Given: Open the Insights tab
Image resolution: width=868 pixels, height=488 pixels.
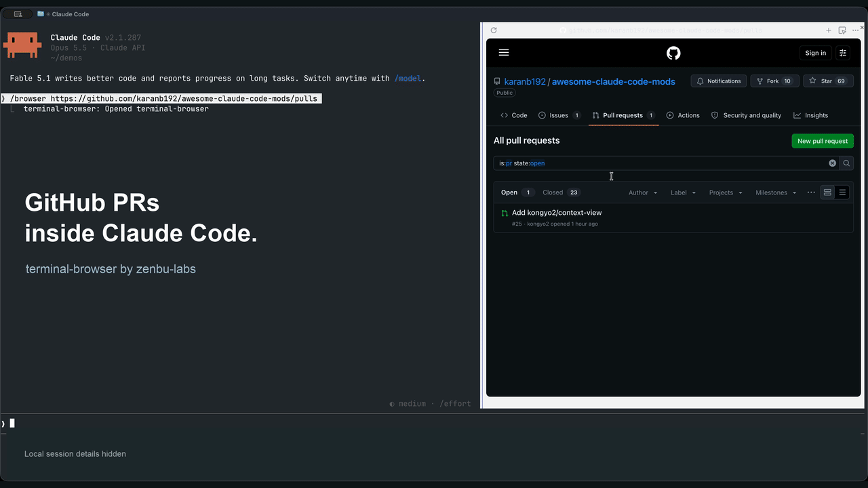Looking at the screenshot, I should 811,115.
